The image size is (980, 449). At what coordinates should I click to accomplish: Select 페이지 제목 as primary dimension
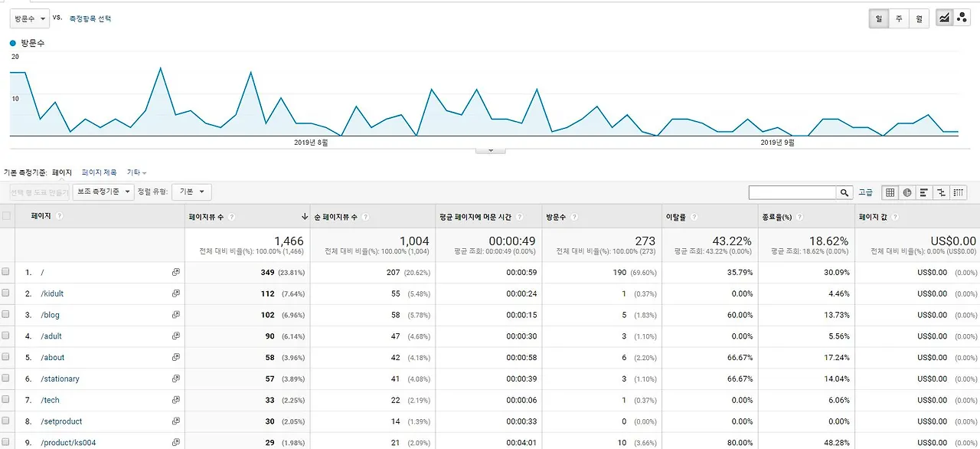tap(99, 173)
